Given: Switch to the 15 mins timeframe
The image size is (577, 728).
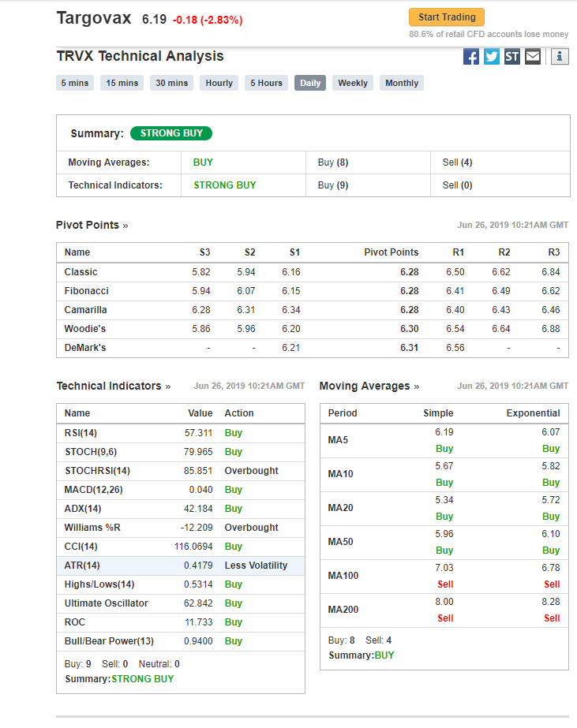Looking at the screenshot, I should click(x=122, y=83).
